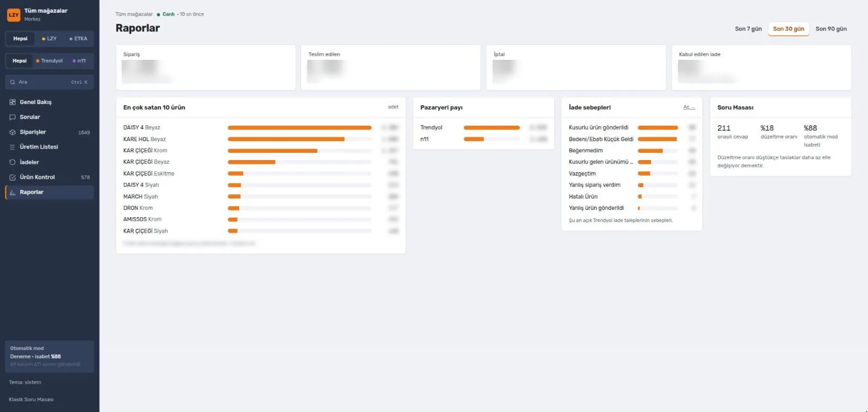The image size is (868, 412).
Task: Click the Ara search field
Action: [49, 82]
